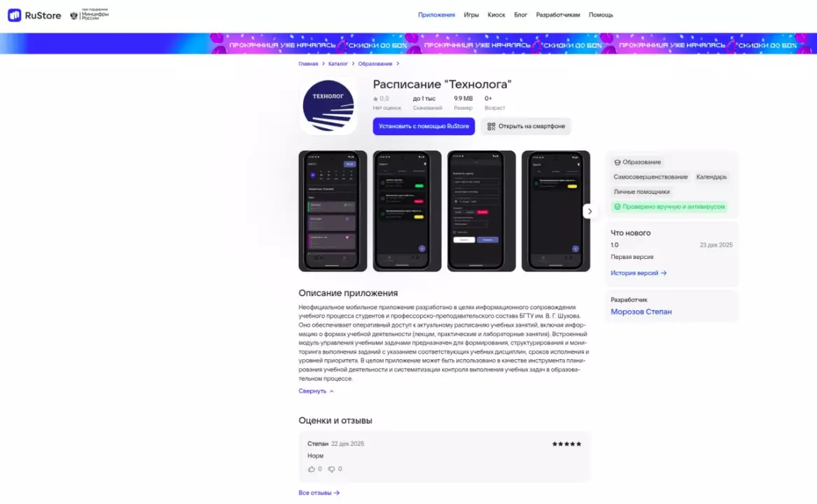Open Все отзывы reviews list
Screen dimensions: 817x504
pyautogui.click(x=319, y=493)
